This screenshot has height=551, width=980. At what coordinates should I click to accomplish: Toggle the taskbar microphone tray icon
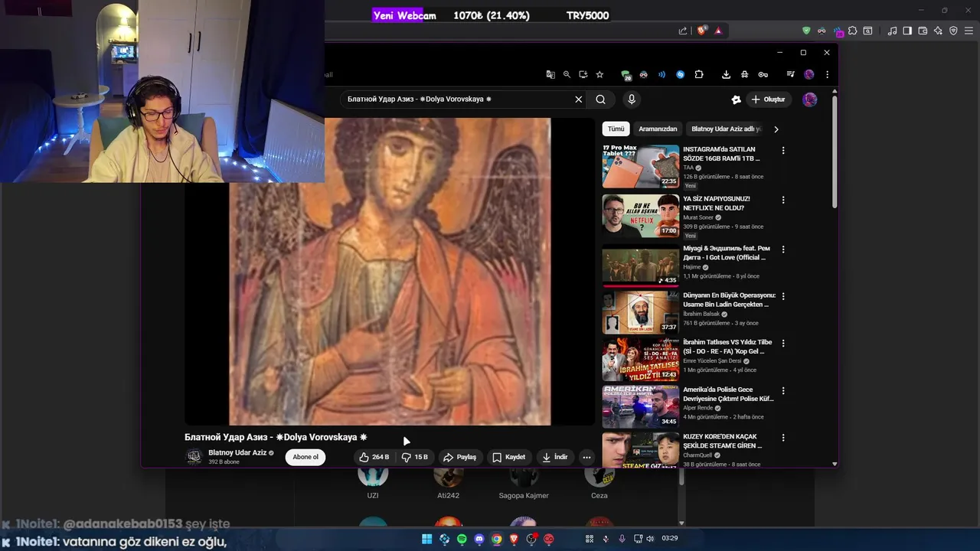622,539
